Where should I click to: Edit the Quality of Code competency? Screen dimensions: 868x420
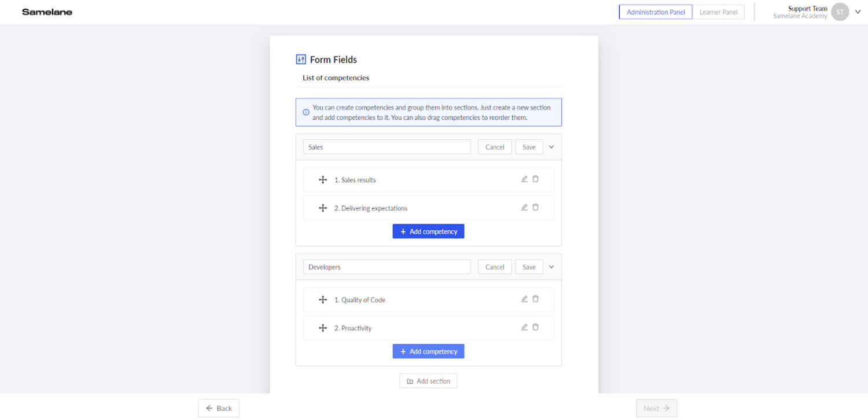click(524, 299)
